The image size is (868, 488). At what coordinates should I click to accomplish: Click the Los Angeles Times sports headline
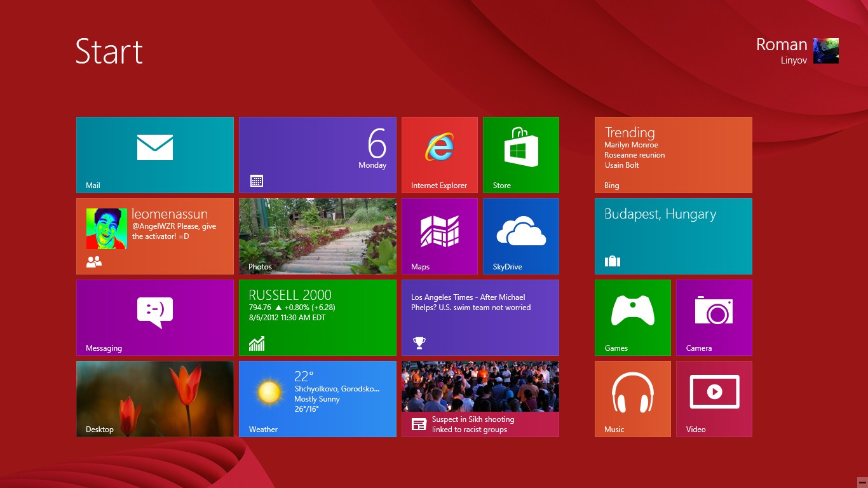471,302
